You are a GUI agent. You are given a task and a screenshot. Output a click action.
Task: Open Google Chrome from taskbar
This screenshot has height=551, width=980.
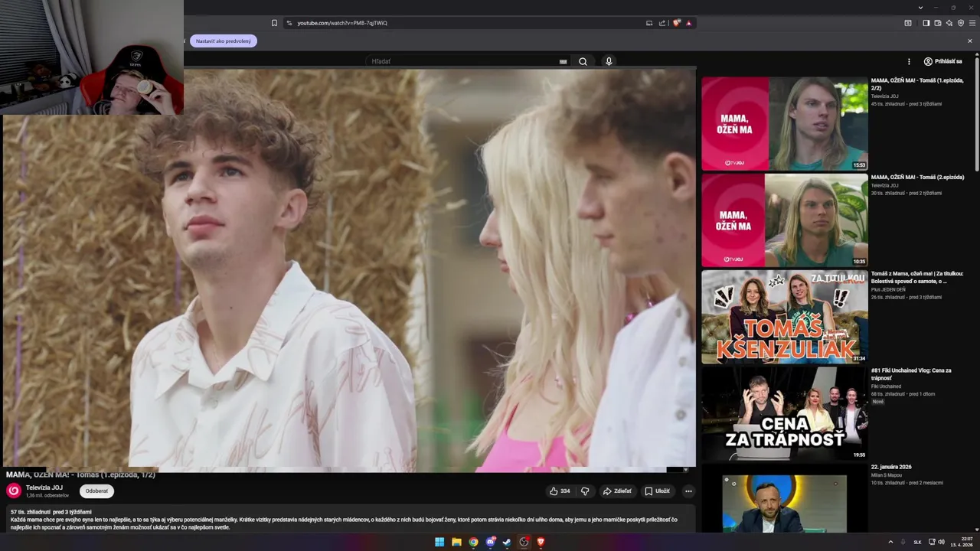(473, 542)
